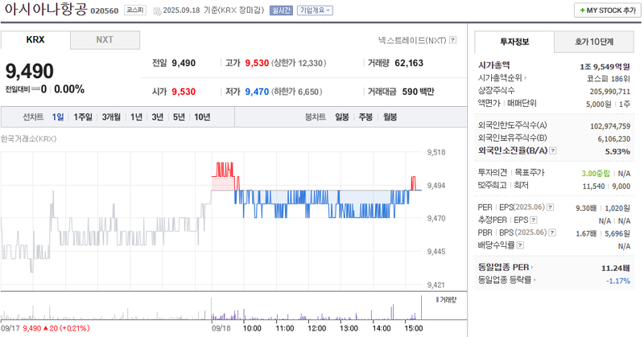Viewport: 644px width, 337px height.
Task: Select 1년 line chart period
Action: point(136,117)
